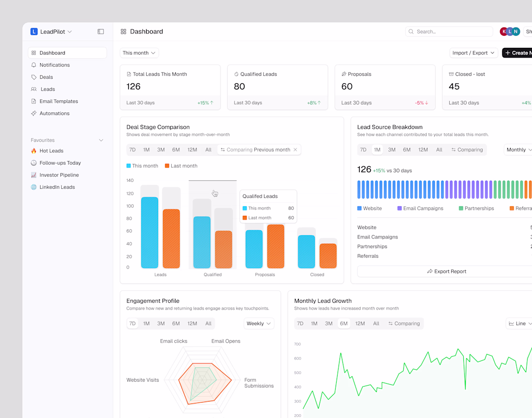Open the Hot Leads favourite link

(x=67, y=150)
